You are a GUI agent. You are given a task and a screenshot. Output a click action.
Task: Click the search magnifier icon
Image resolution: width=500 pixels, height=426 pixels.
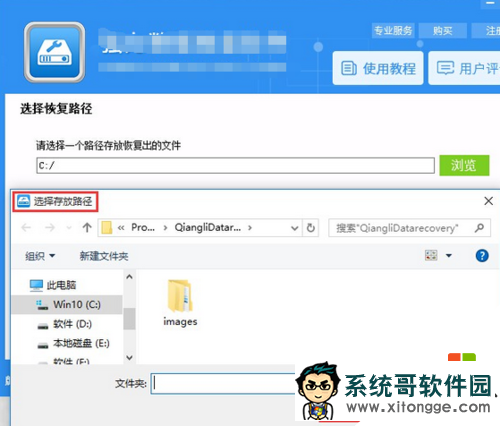click(479, 228)
